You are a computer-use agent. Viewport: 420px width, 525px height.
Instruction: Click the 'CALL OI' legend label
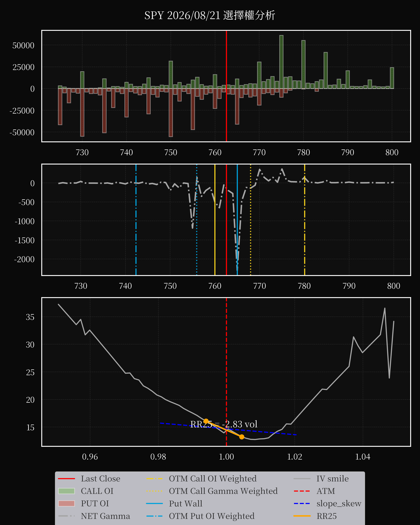tap(97, 491)
